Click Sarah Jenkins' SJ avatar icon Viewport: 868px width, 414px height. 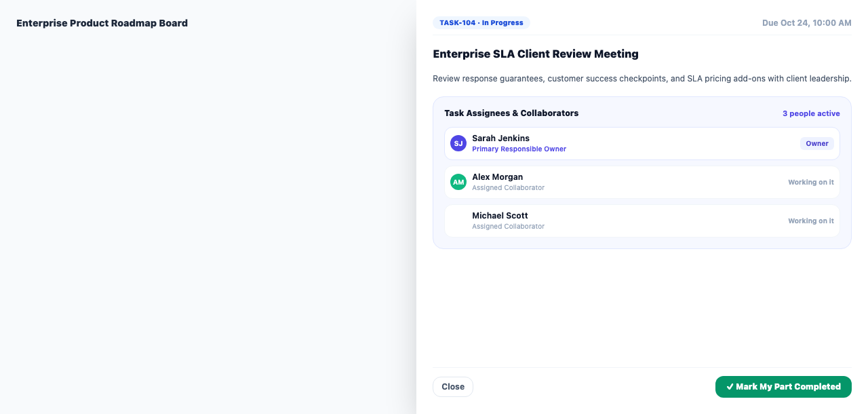[458, 143]
